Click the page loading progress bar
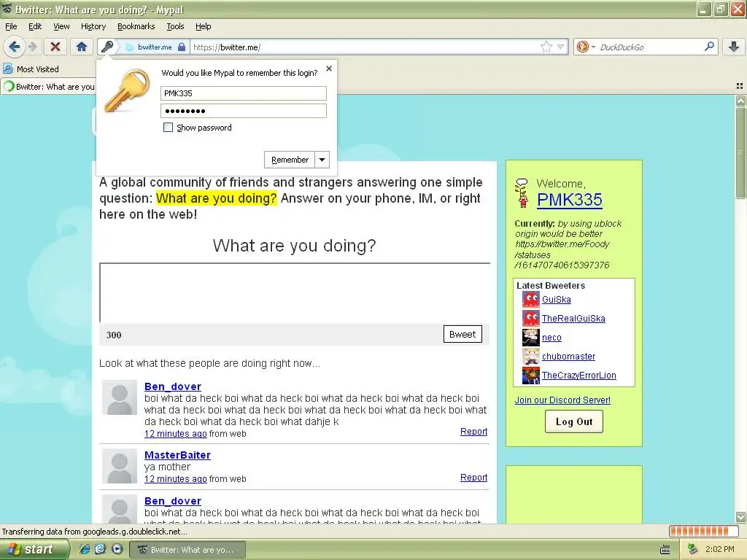This screenshot has width=747, height=560. (x=705, y=531)
